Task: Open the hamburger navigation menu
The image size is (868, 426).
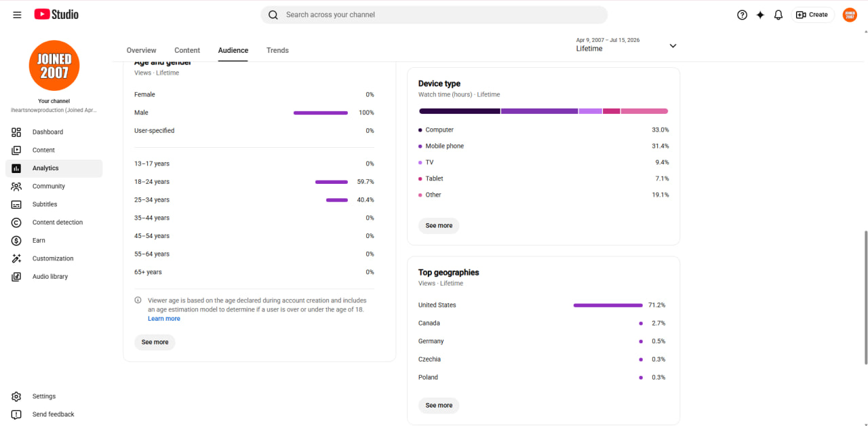Action: coord(17,15)
